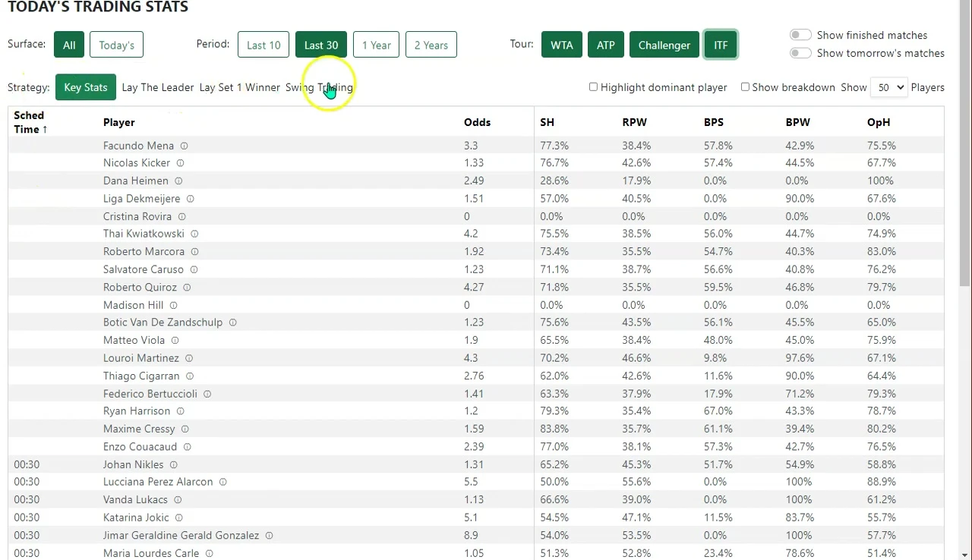Switch to Swing Trading strategy
972x560 pixels.
point(319,87)
